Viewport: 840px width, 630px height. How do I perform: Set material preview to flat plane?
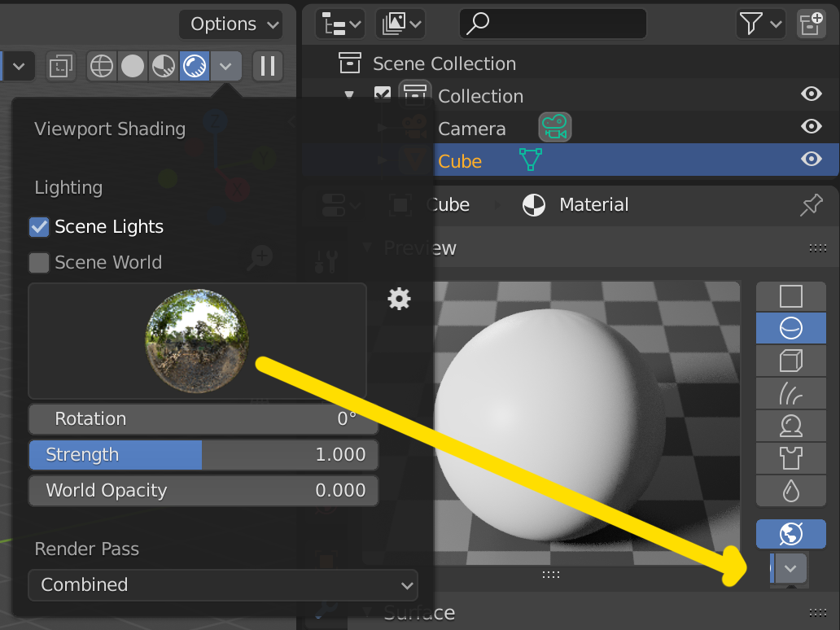(790, 296)
